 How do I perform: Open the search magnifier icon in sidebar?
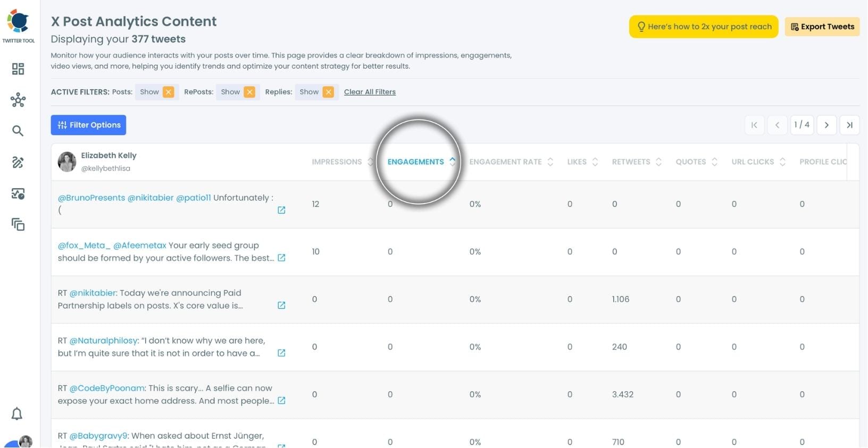point(18,131)
